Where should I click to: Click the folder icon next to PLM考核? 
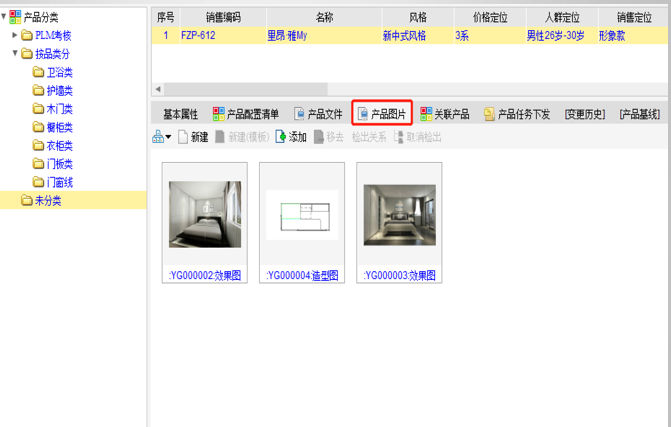[x=27, y=35]
